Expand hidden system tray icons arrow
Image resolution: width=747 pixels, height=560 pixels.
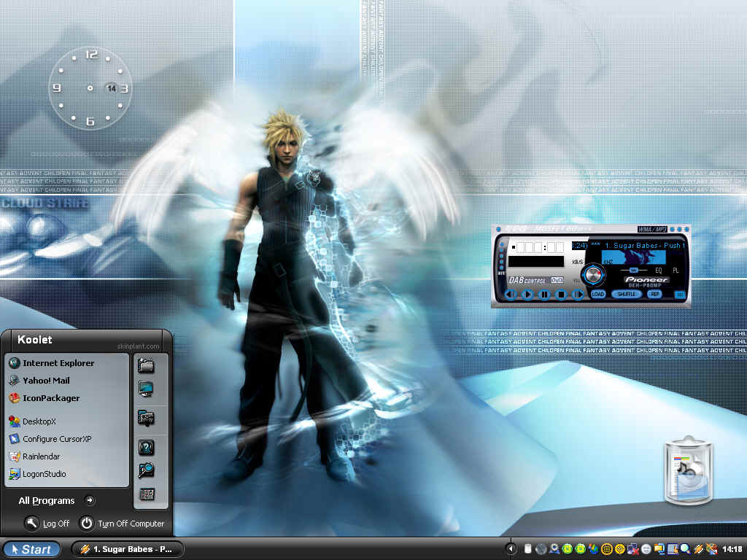pyautogui.click(x=510, y=549)
